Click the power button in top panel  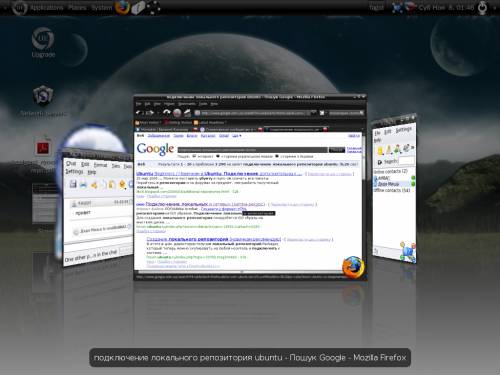coord(482,8)
